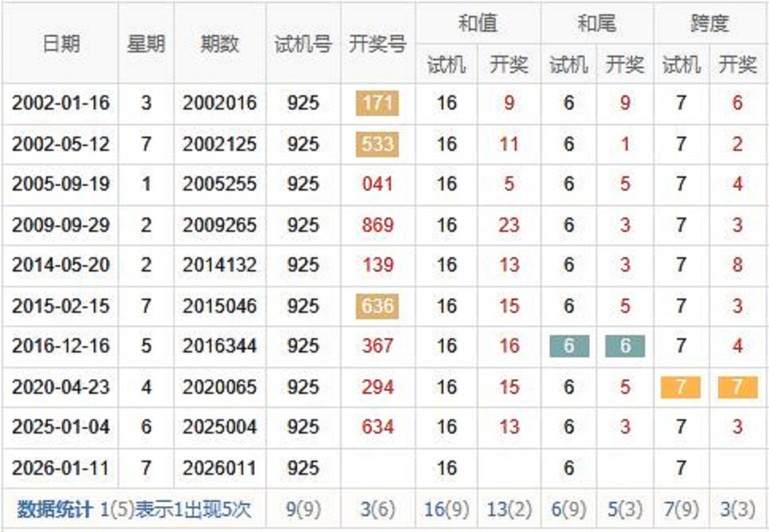
Task: Click the 日期 column header
Action: pos(61,43)
